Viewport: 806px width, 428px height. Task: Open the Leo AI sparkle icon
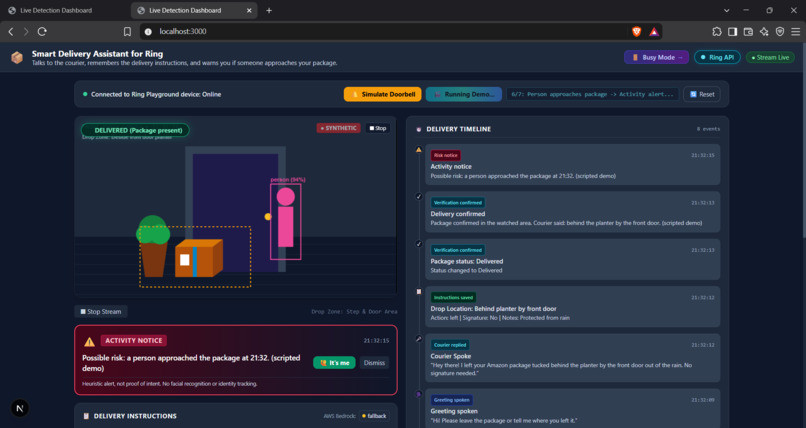coord(764,31)
